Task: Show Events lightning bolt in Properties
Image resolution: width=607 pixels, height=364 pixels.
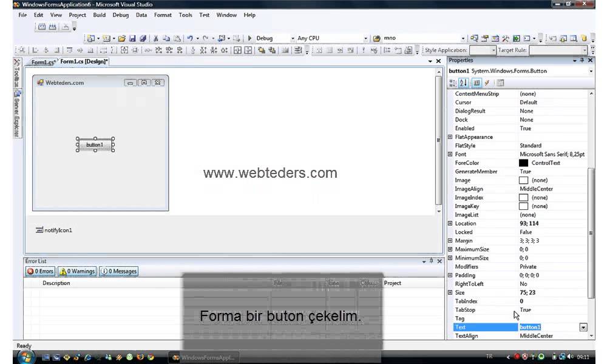Action: 487,83
